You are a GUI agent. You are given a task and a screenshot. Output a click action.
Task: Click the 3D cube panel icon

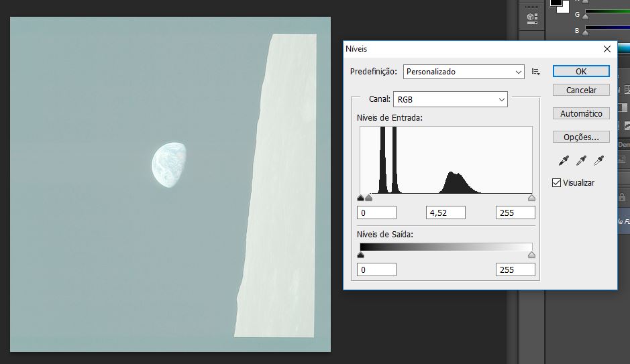pos(532,17)
